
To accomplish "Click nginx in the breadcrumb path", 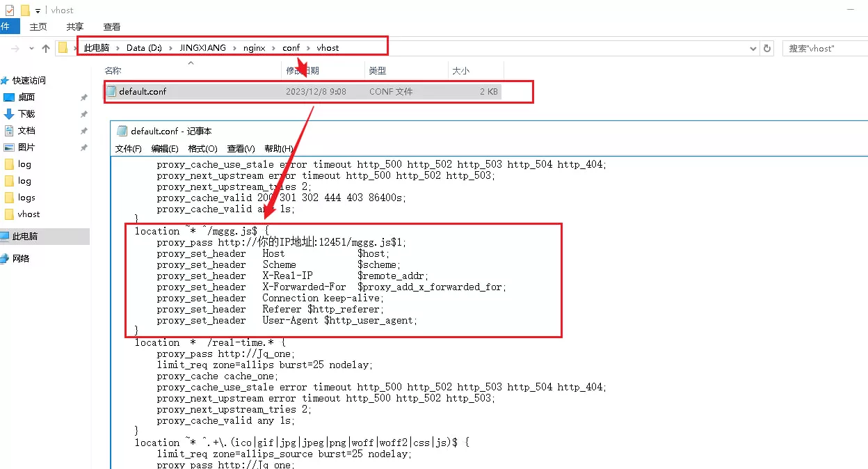I will click(254, 48).
